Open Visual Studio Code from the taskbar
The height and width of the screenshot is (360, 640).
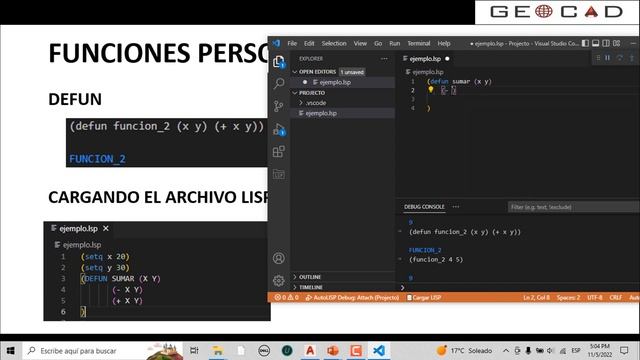coord(379,351)
